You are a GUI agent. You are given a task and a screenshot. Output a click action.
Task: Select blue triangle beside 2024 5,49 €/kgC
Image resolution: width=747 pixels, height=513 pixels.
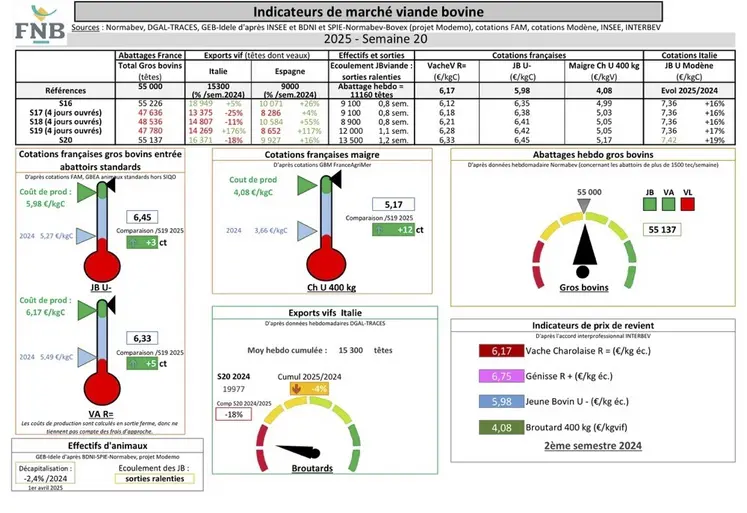[x=86, y=357]
